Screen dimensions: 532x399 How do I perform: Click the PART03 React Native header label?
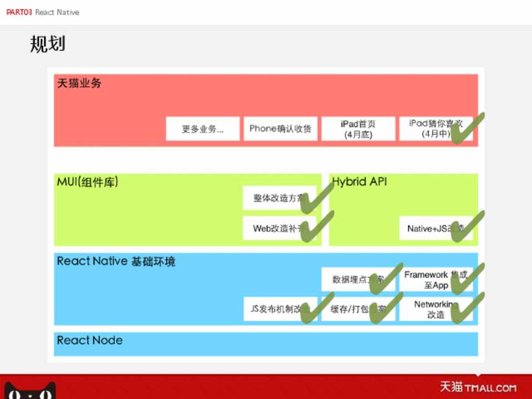[43, 12]
